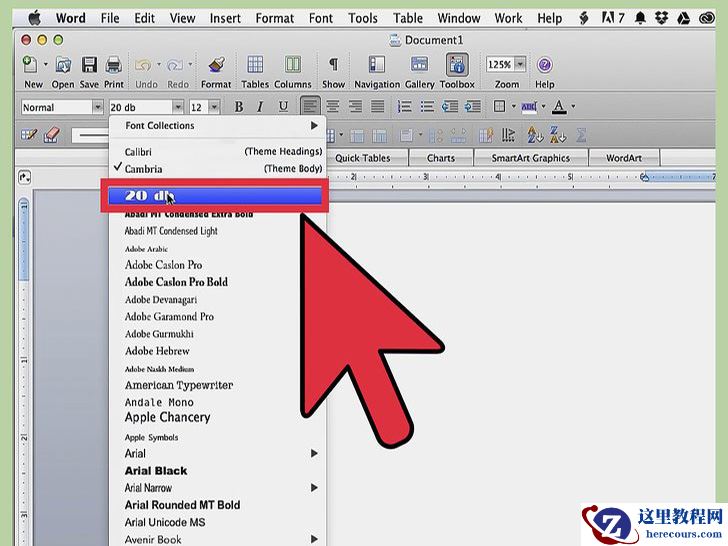Click the text highlight color icon
The width and height of the screenshot is (728, 546).
529,107
